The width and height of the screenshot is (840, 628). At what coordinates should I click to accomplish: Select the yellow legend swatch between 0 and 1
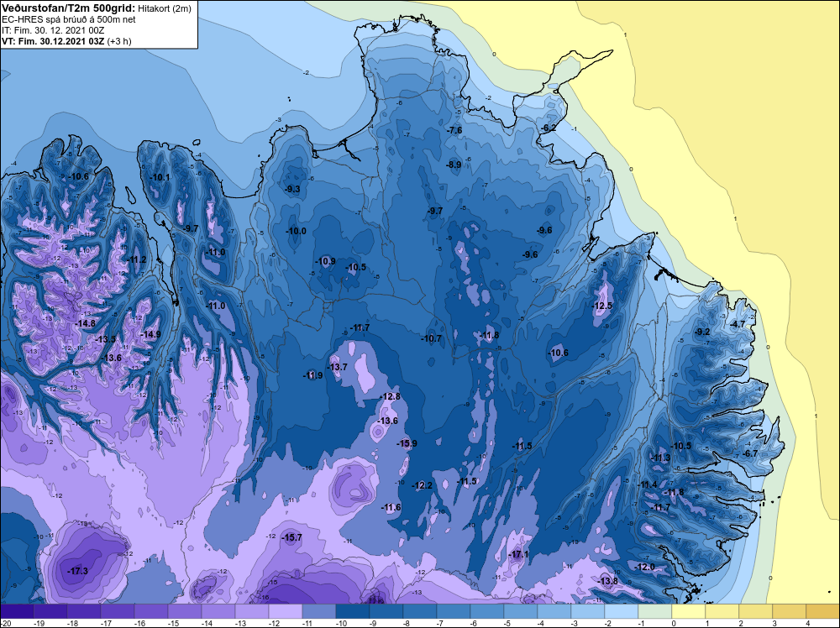(x=689, y=611)
